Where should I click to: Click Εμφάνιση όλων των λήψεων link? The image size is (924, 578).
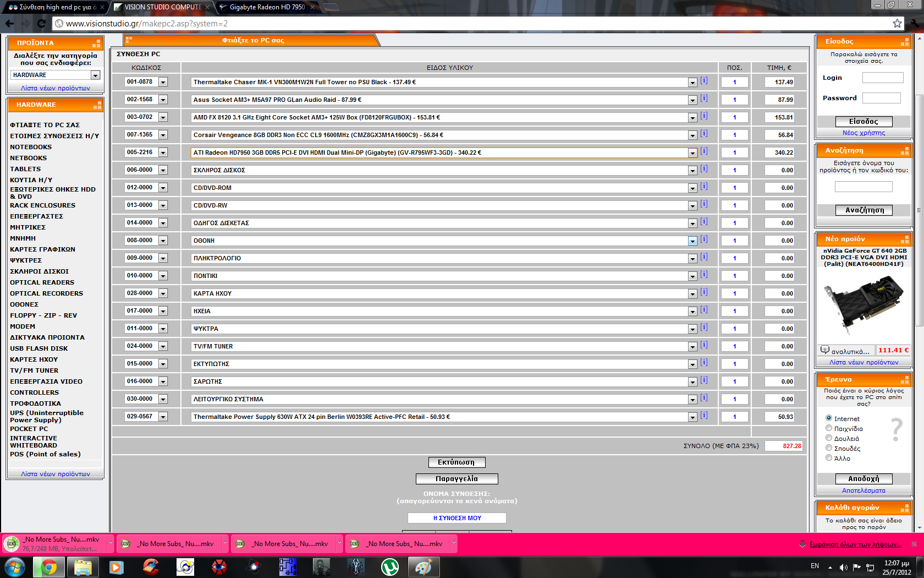pos(855,544)
